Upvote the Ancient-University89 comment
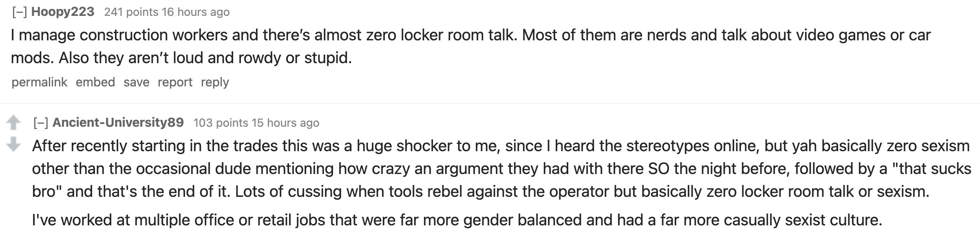The image size is (980, 238). (x=13, y=122)
